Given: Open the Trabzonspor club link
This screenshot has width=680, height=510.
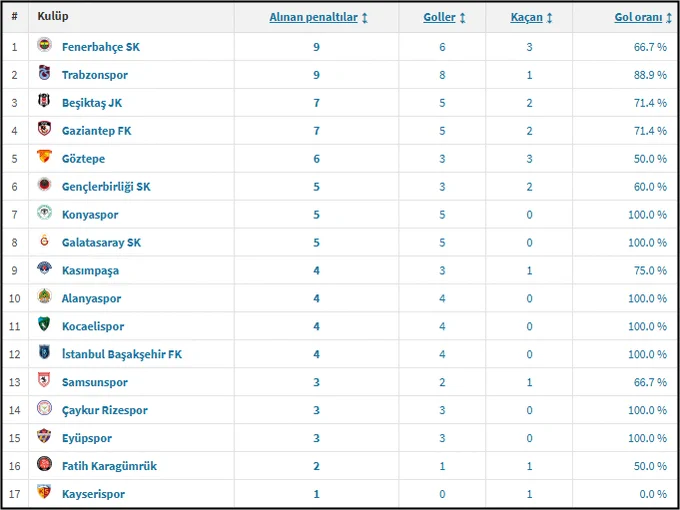Looking at the screenshot, I should tap(95, 75).
